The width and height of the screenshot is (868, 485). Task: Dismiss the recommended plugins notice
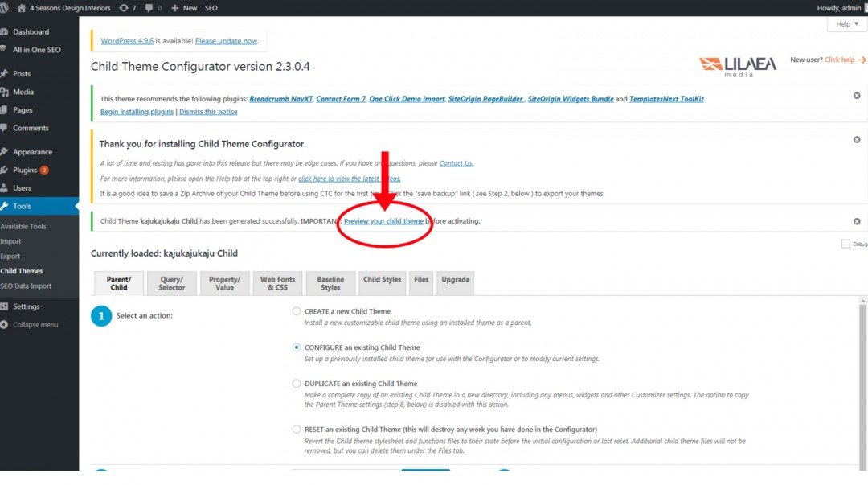tap(857, 96)
